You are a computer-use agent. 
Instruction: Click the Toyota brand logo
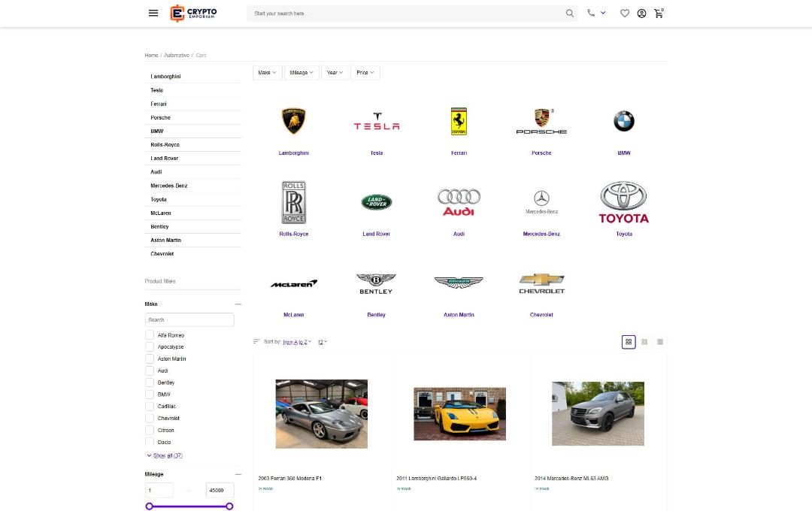coord(624,202)
